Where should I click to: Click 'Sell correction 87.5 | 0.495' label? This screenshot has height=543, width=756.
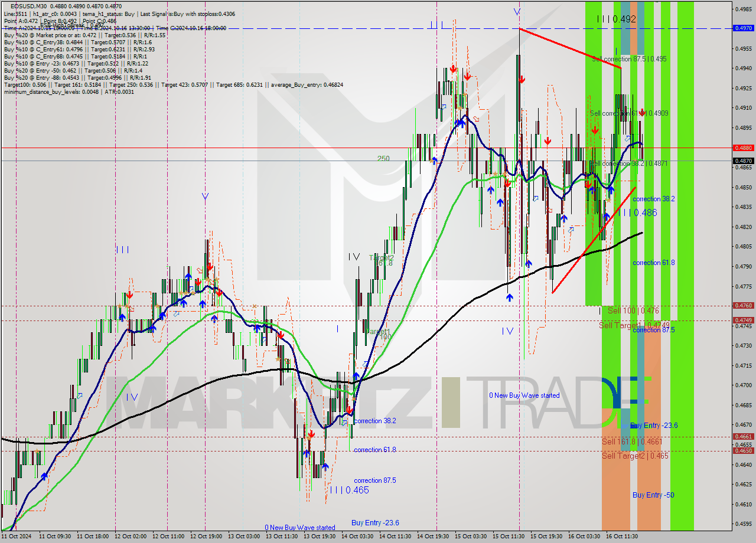[629, 59]
